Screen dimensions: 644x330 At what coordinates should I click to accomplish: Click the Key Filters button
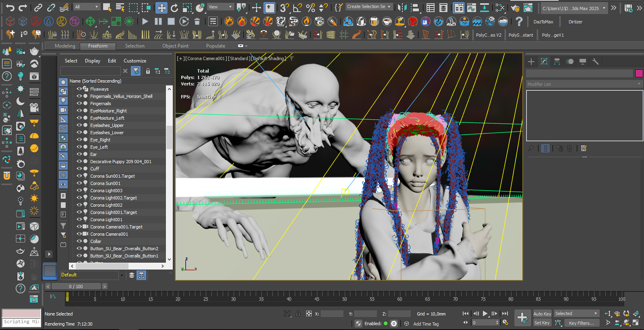tap(581, 323)
